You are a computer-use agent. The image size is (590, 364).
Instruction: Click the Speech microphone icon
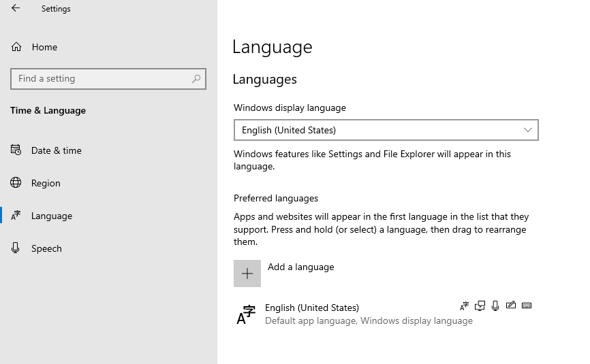point(16,248)
